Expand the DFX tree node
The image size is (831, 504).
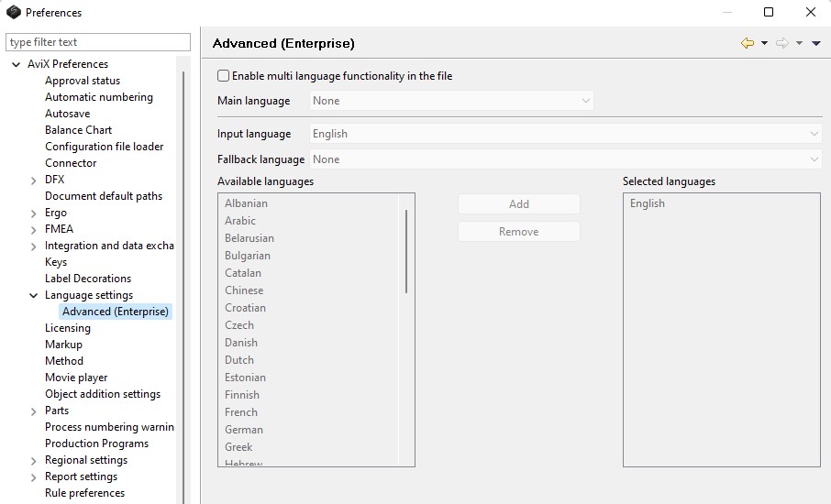point(34,180)
